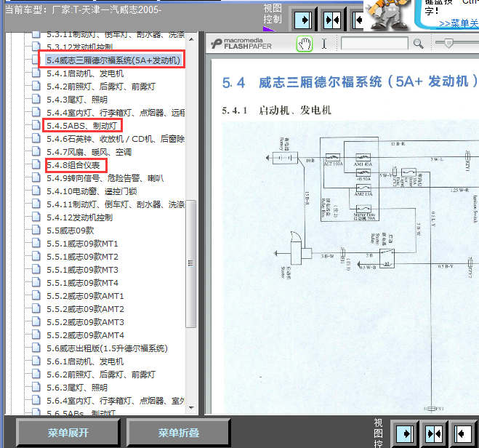Viewport: 479px width, 448px height.
Task: Click the Macromedia FlashPaper logo
Action: tap(241, 44)
